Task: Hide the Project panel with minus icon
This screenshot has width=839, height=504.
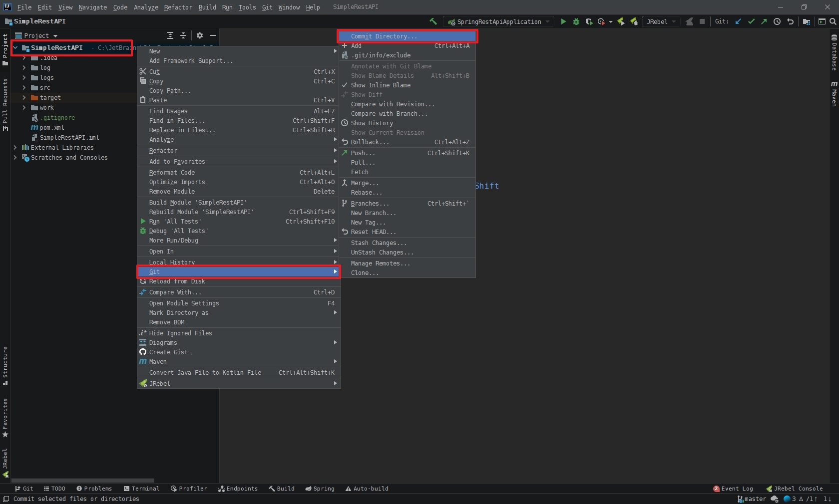Action: (x=213, y=35)
